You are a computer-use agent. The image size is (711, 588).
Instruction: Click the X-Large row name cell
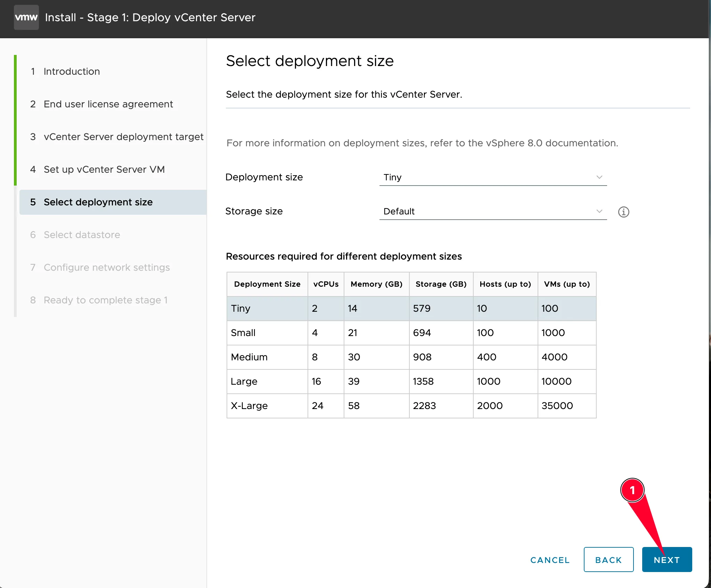[x=267, y=406]
